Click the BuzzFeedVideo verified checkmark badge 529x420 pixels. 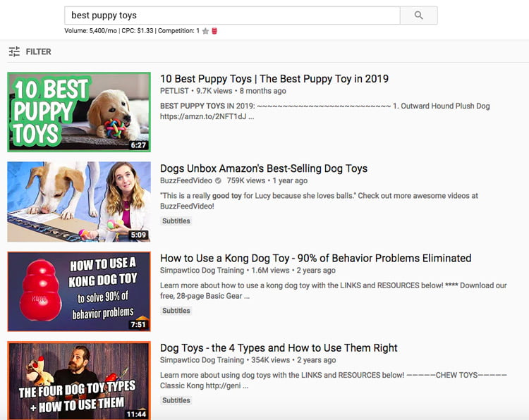point(218,180)
